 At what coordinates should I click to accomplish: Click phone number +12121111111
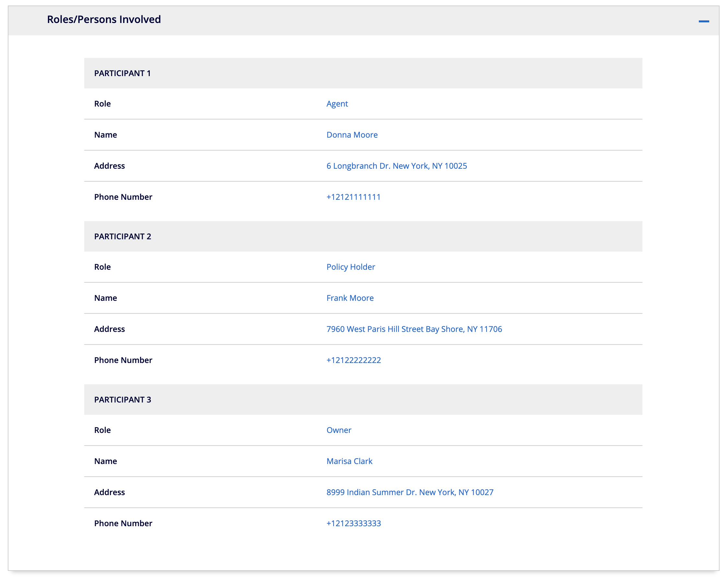pyautogui.click(x=353, y=197)
